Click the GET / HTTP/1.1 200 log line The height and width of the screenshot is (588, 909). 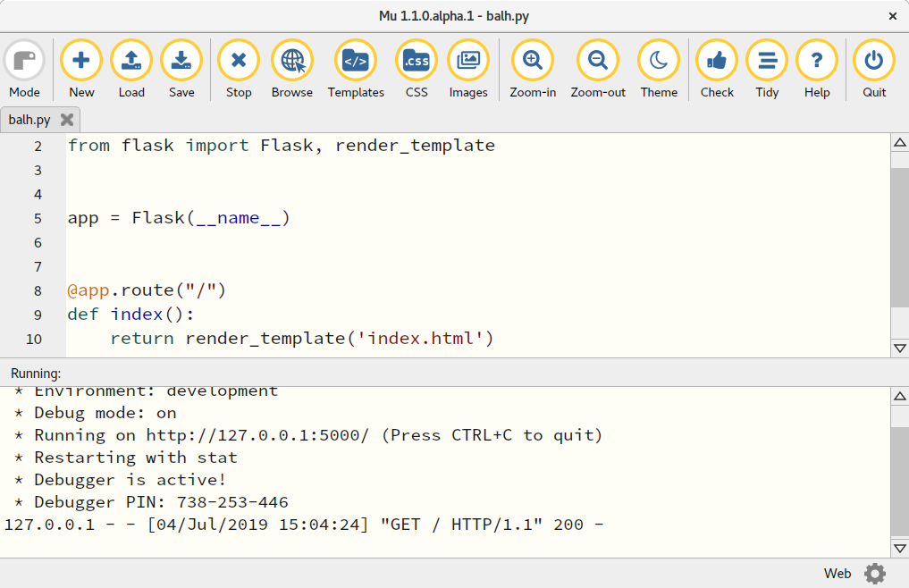click(304, 525)
